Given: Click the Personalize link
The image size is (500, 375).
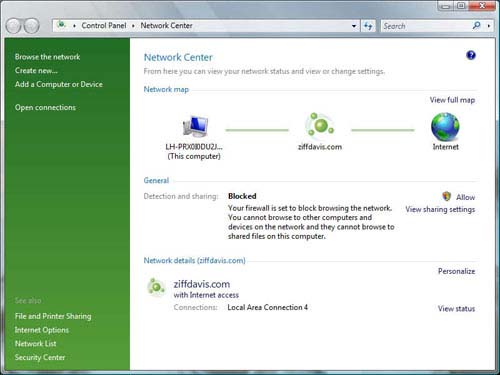Looking at the screenshot, I should click(x=456, y=271).
